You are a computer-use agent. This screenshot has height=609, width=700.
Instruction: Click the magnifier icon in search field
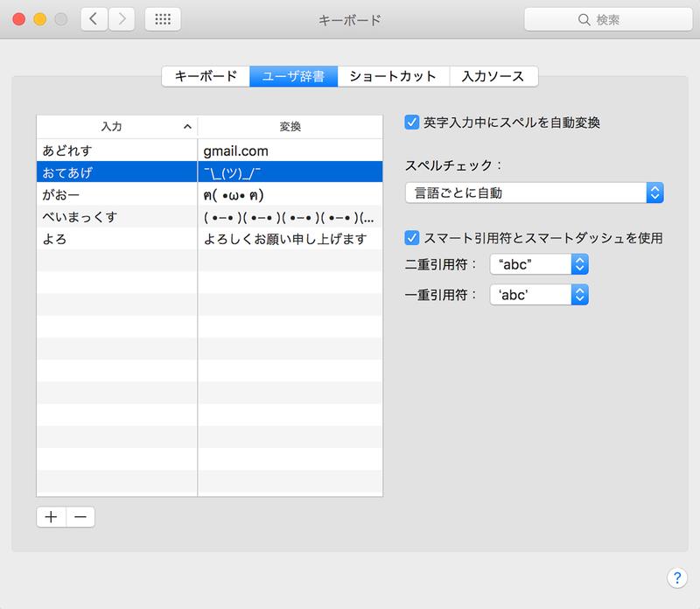[584, 19]
